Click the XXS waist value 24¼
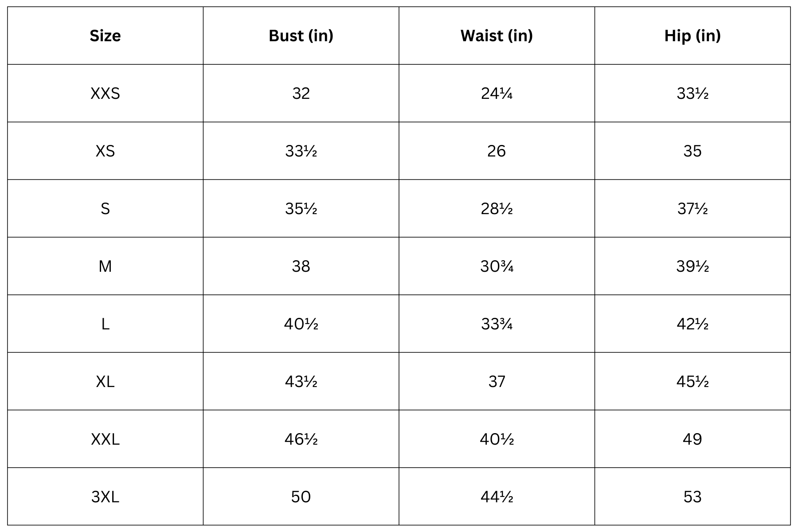Image resolution: width=798 pixels, height=532 pixels. click(497, 93)
